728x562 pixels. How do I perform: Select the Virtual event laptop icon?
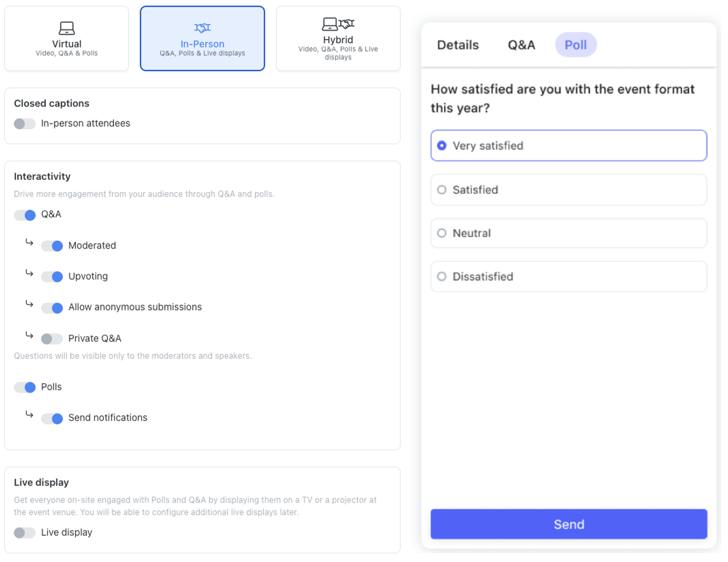click(x=66, y=28)
